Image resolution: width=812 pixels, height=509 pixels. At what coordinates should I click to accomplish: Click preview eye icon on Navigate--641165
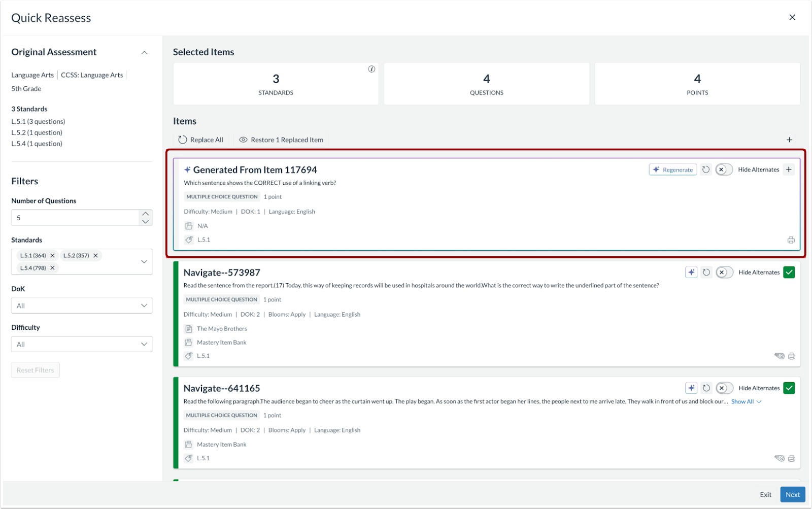click(x=780, y=458)
